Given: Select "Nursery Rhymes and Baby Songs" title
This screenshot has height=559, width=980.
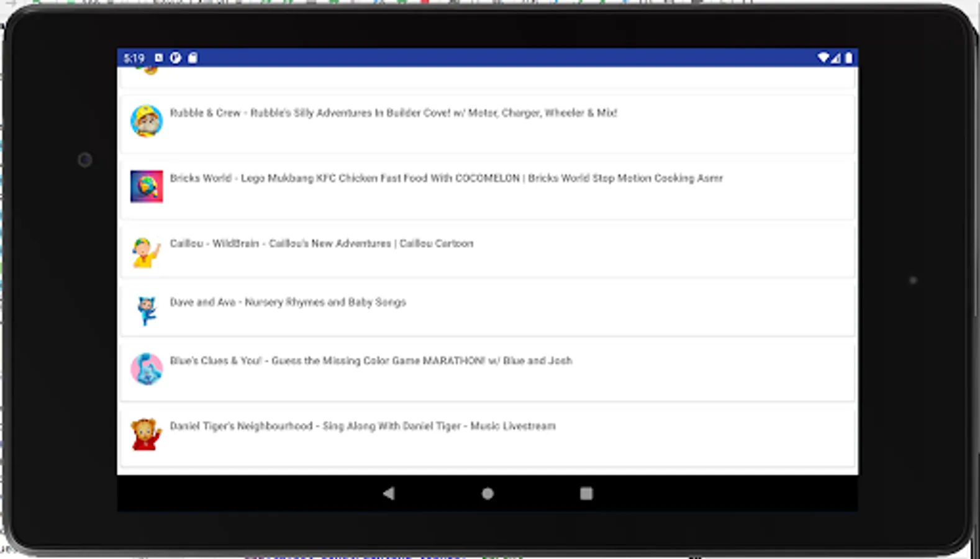Looking at the screenshot, I should click(325, 302).
